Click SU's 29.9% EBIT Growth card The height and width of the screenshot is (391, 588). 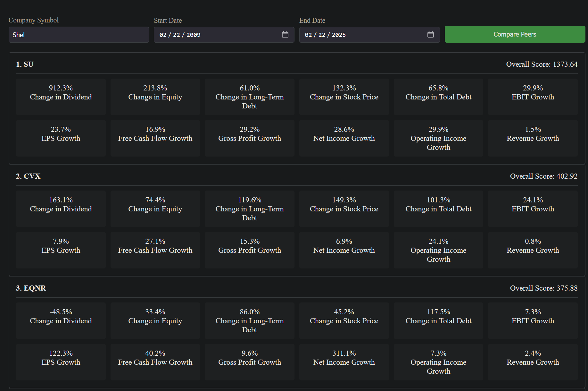(x=533, y=97)
